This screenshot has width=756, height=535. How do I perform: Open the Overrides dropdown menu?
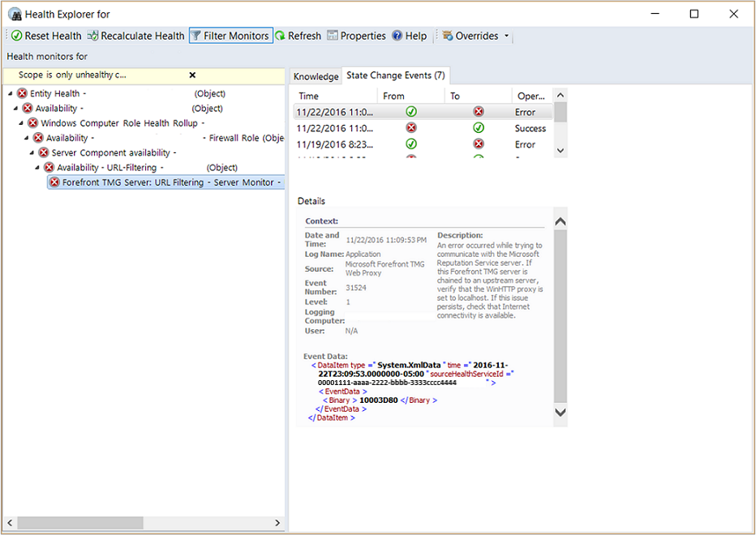tap(476, 36)
